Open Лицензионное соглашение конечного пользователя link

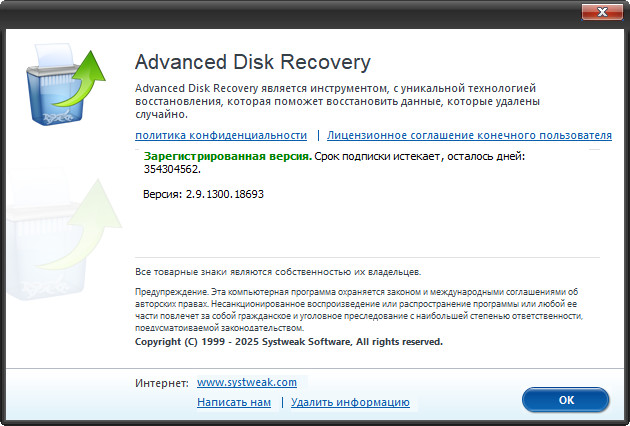tap(469, 135)
